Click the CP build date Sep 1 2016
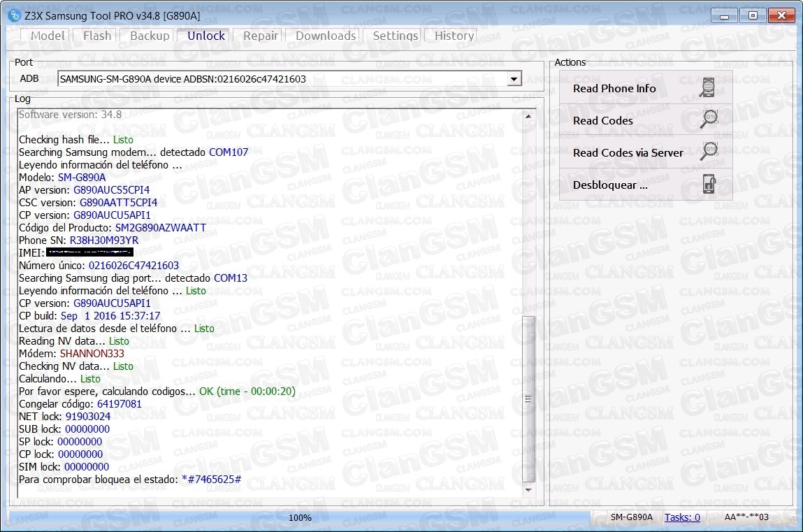The image size is (803, 532). [x=110, y=316]
